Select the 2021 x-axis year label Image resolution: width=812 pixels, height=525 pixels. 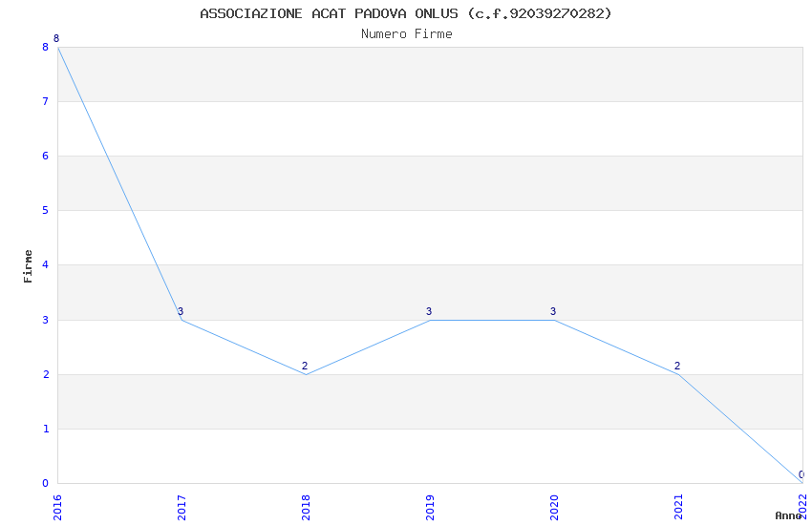point(678,508)
